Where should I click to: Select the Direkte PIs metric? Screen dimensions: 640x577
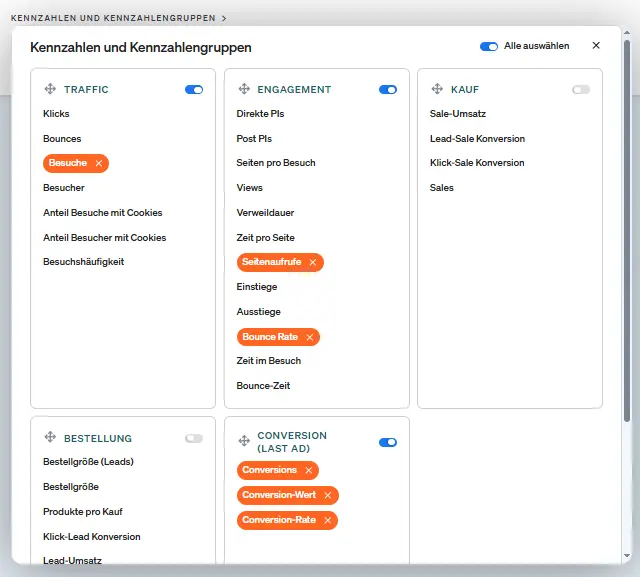(260, 114)
